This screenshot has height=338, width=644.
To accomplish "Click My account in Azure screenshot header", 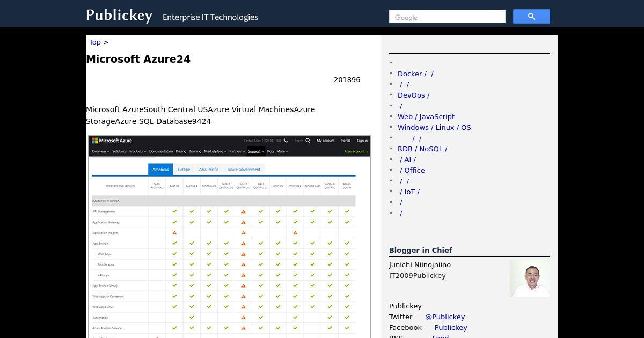I will point(325,141).
